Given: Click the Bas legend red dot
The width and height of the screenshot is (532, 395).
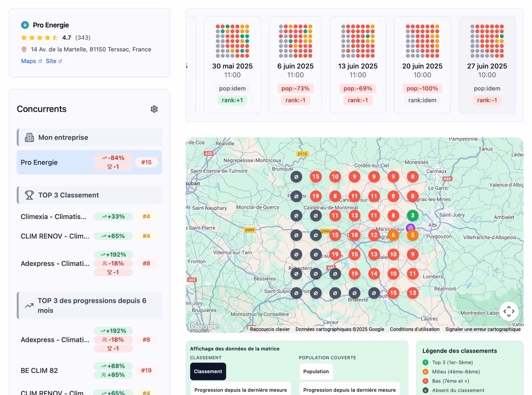Looking at the screenshot, I should click(x=425, y=381).
